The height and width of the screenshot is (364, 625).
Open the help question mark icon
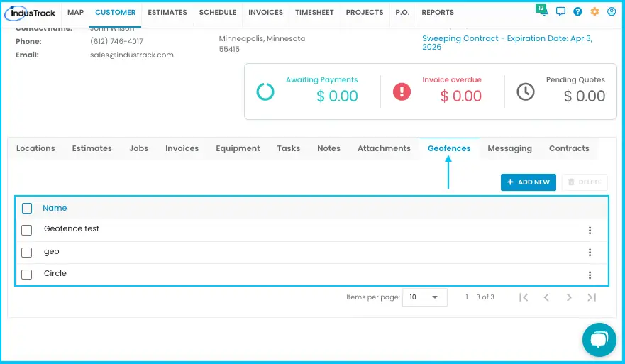pyautogui.click(x=577, y=11)
